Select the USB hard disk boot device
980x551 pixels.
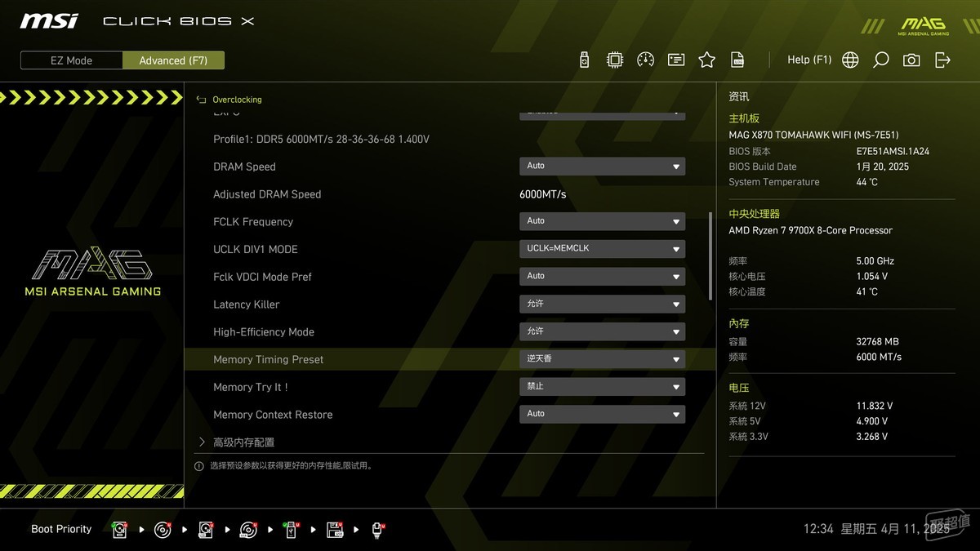pos(206,530)
